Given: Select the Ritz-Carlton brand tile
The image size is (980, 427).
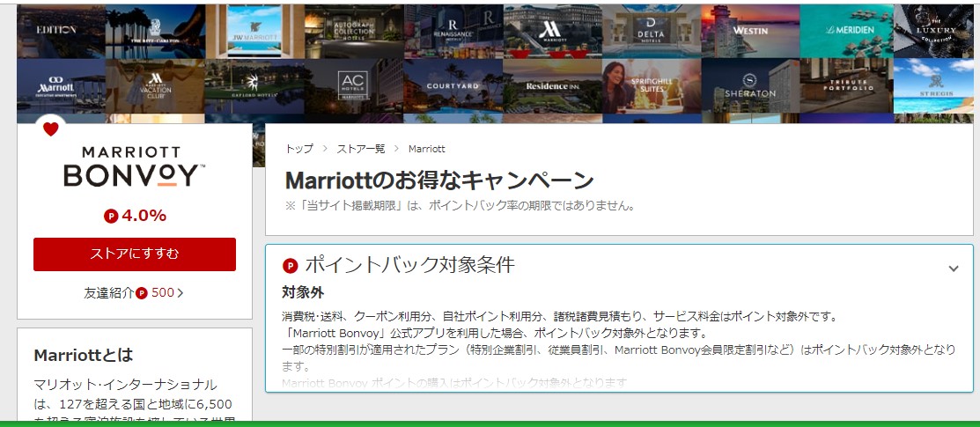Looking at the screenshot, I should pos(155,32).
